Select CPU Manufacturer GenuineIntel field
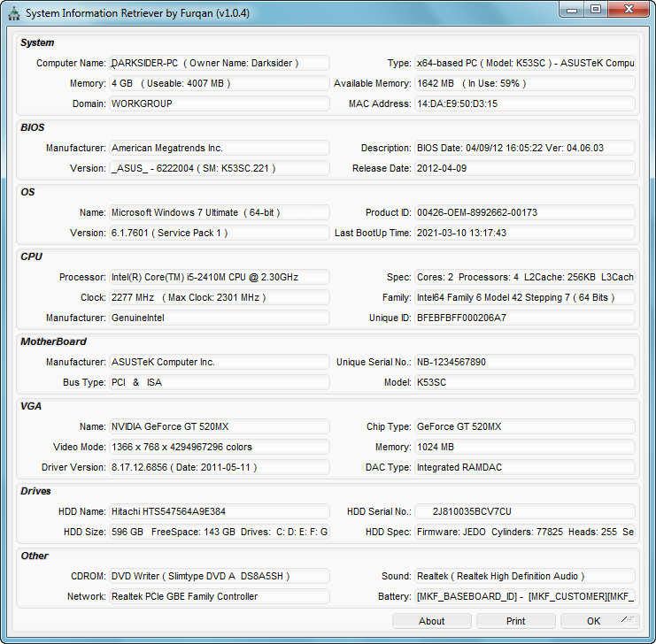Image resolution: width=656 pixels, height=644 pixels. (x=220, y=318)
